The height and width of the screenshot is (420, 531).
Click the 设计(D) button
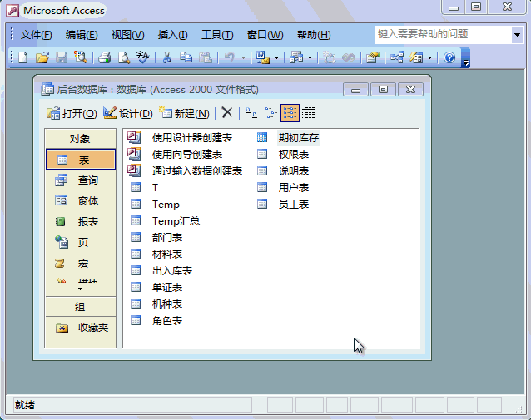pos(128,113)
